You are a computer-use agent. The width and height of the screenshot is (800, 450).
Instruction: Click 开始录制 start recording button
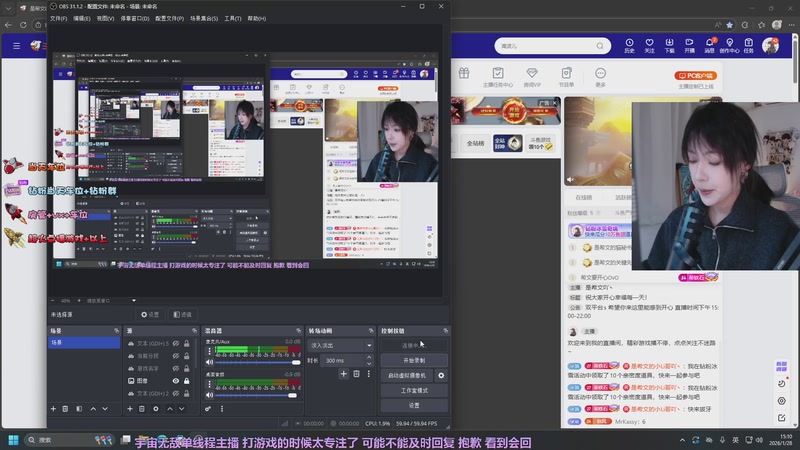tap(414, 360)
